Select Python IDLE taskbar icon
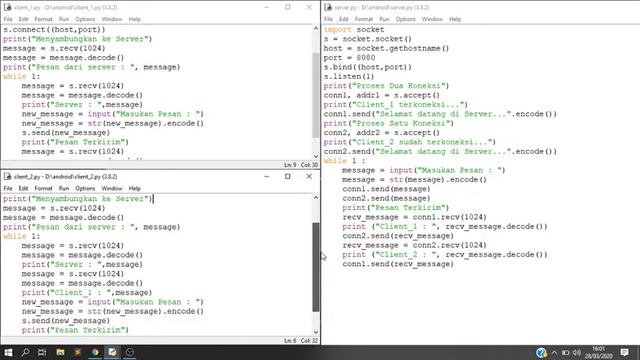The height and width of the screenshot is (360, 640). [x=112, y=352]
